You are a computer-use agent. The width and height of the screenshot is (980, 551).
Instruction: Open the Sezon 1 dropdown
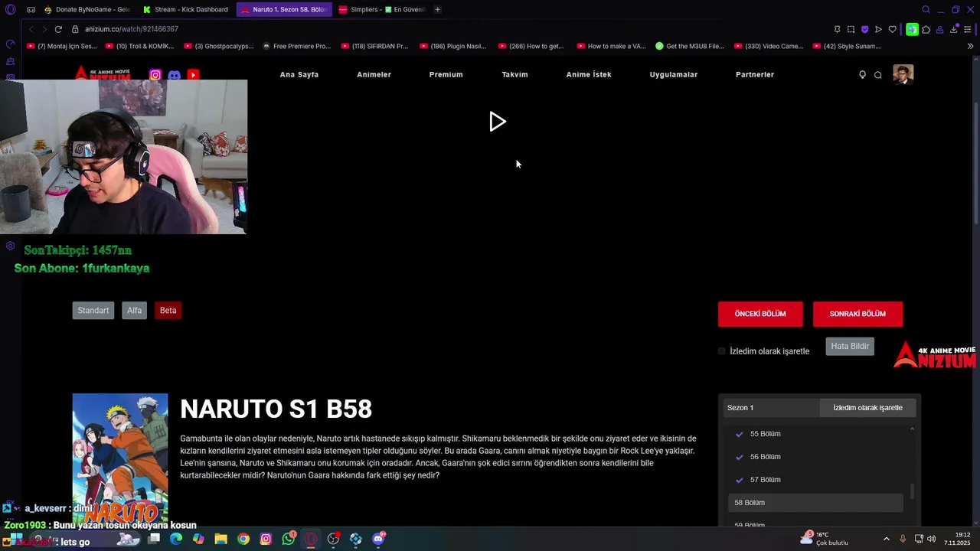[x=771, y=408]
